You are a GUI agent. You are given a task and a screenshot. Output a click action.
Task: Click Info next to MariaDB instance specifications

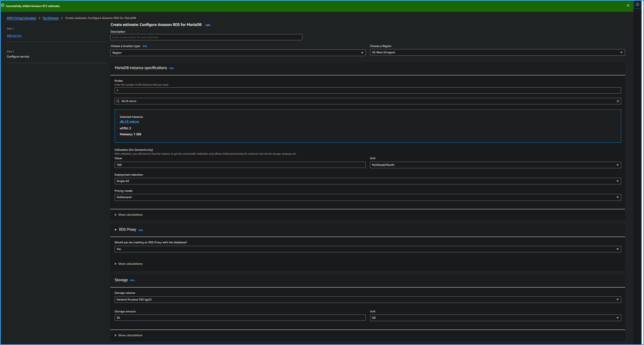point(171,68)
